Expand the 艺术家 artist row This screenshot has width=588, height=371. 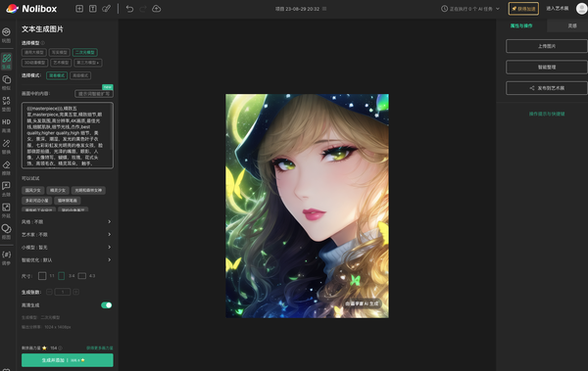pos(67,235)
